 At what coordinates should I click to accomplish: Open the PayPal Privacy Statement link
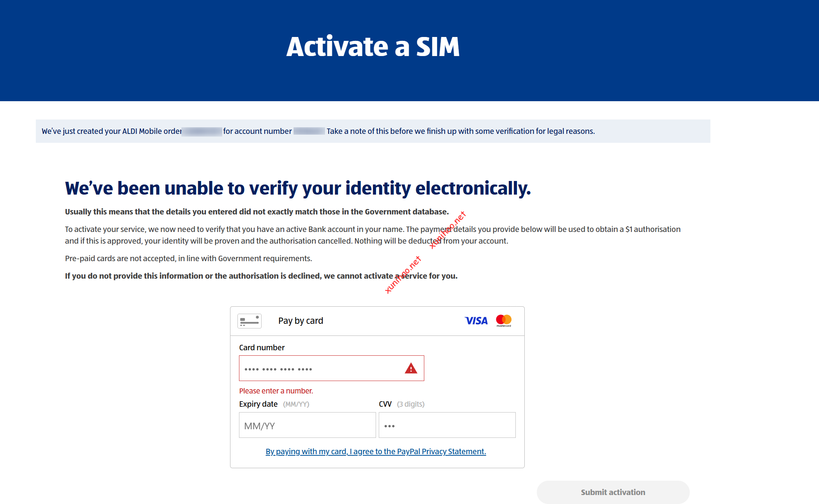[x=376, y=451]
